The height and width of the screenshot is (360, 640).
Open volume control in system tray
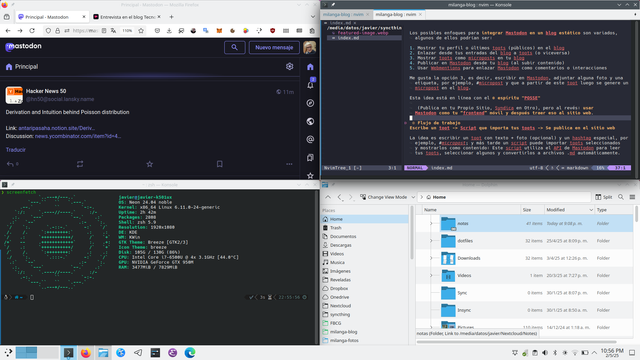point(545,353)
